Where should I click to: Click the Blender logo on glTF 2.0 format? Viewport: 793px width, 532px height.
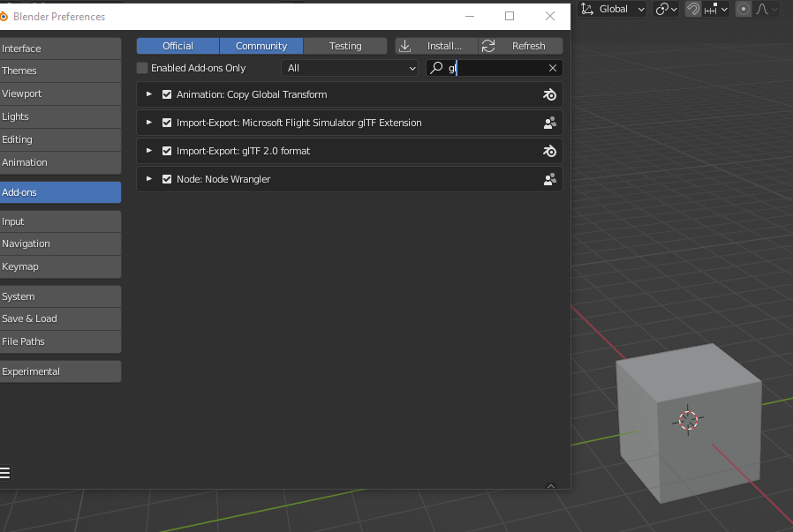click(549, 151)
